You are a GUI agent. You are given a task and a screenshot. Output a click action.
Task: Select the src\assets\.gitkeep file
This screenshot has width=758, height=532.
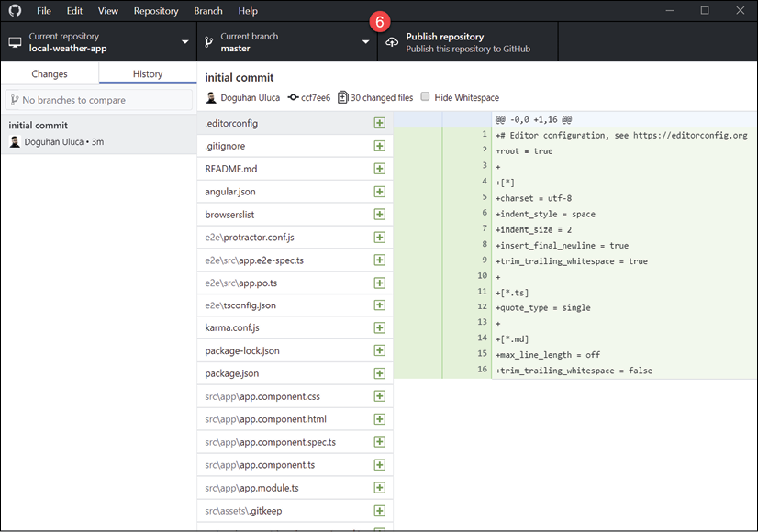click(295, 511)
